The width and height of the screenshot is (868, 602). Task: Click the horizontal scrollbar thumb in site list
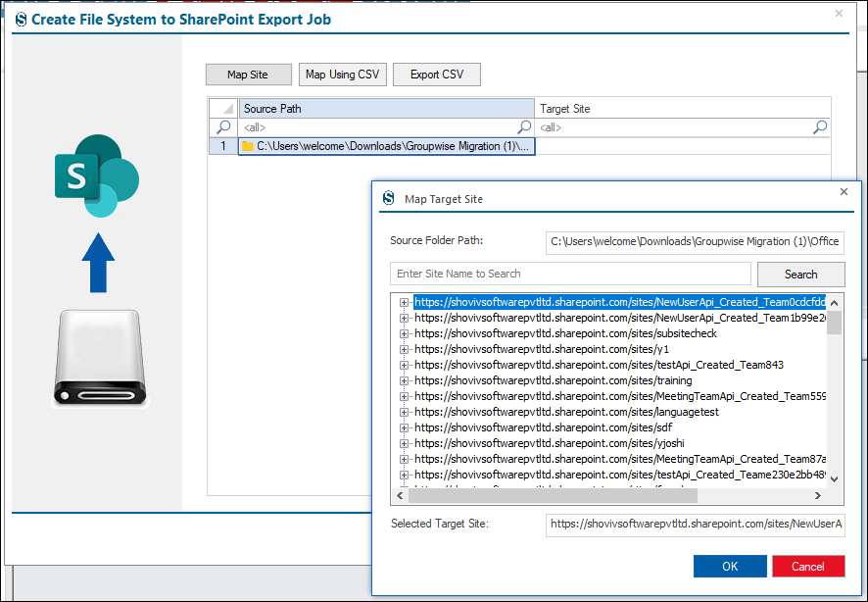553,496
